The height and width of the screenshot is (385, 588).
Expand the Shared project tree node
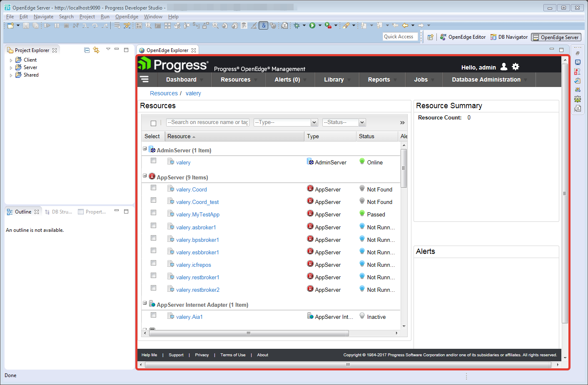click(x=11, y=75)
